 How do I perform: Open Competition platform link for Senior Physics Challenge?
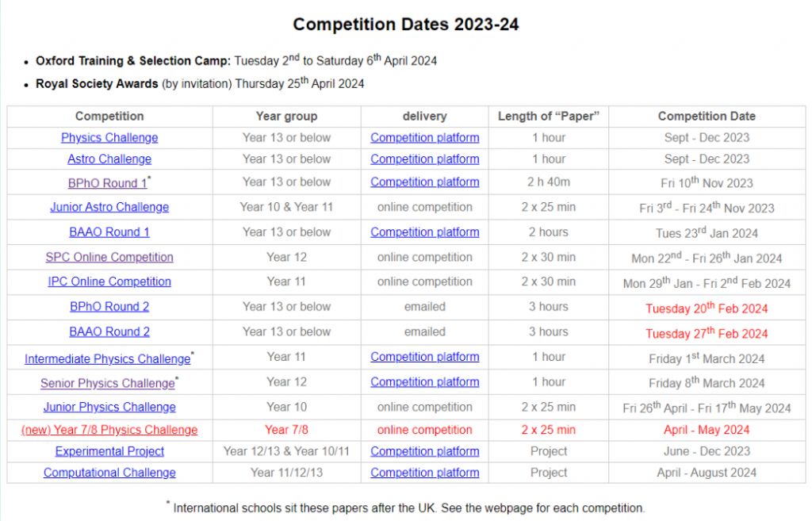point(424,382)
